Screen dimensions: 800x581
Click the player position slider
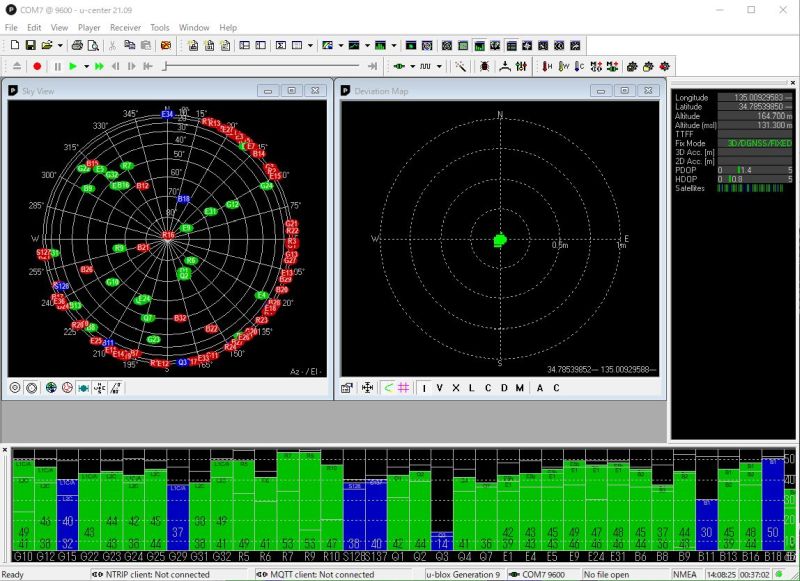[x=262, y=66]
